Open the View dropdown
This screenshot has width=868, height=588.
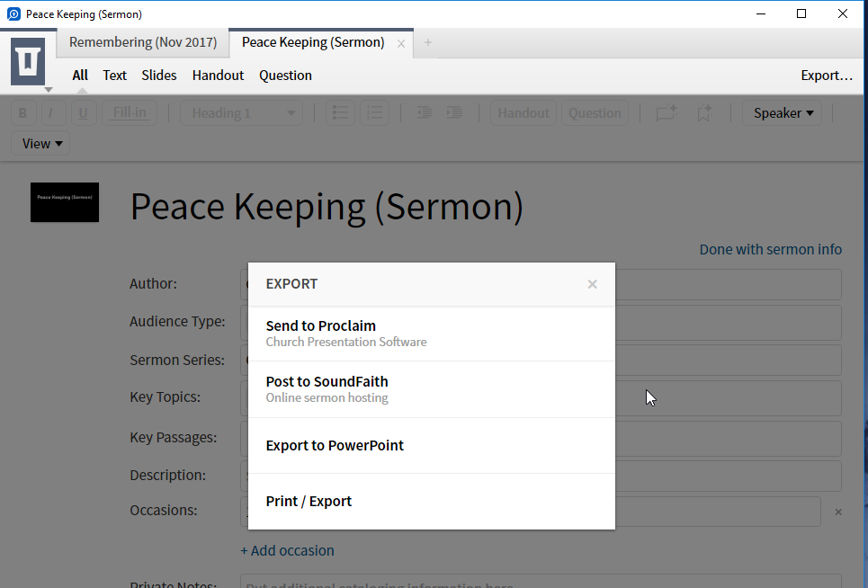tap(41, 144)
